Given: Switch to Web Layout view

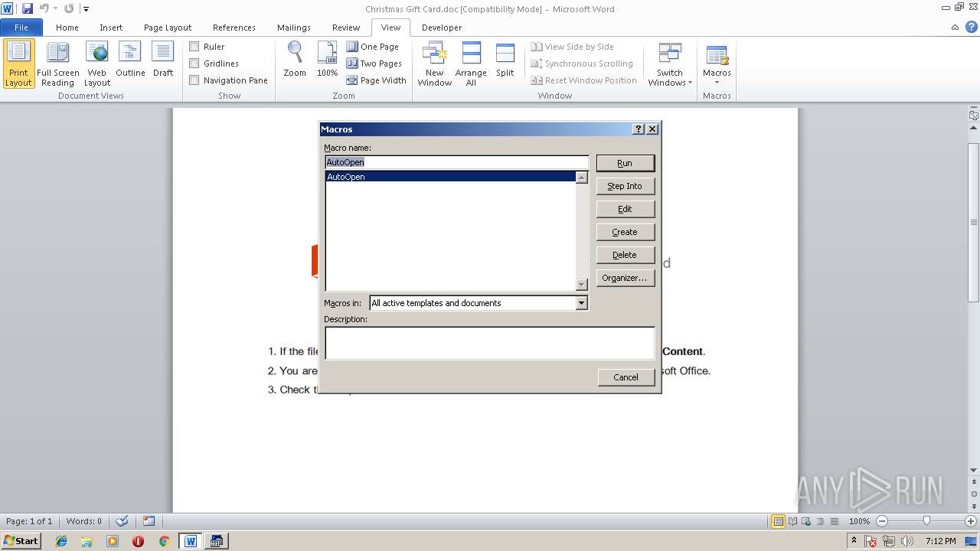Looking at the screenshot, I should [97, 64].
